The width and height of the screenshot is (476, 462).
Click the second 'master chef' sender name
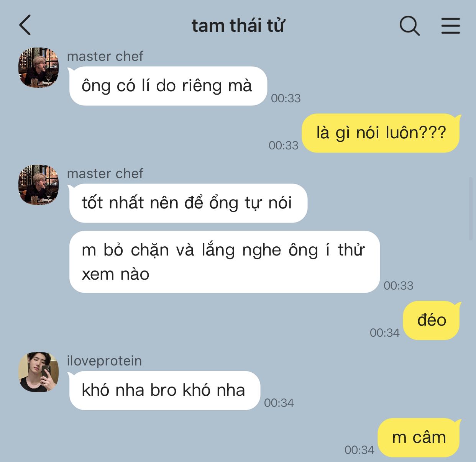coord(105,174)
